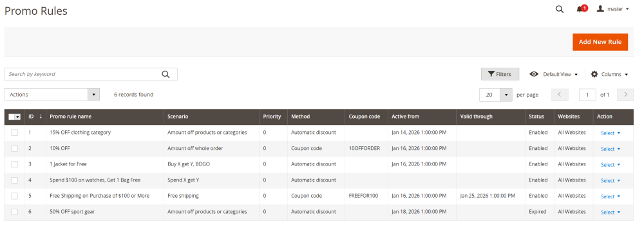Click the current page number field
644x237 pixels.
point(587,95)
